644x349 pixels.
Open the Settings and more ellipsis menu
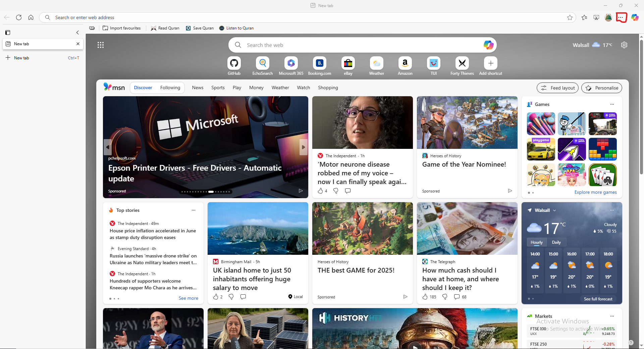pyautogui.click(x=621, y=17)
